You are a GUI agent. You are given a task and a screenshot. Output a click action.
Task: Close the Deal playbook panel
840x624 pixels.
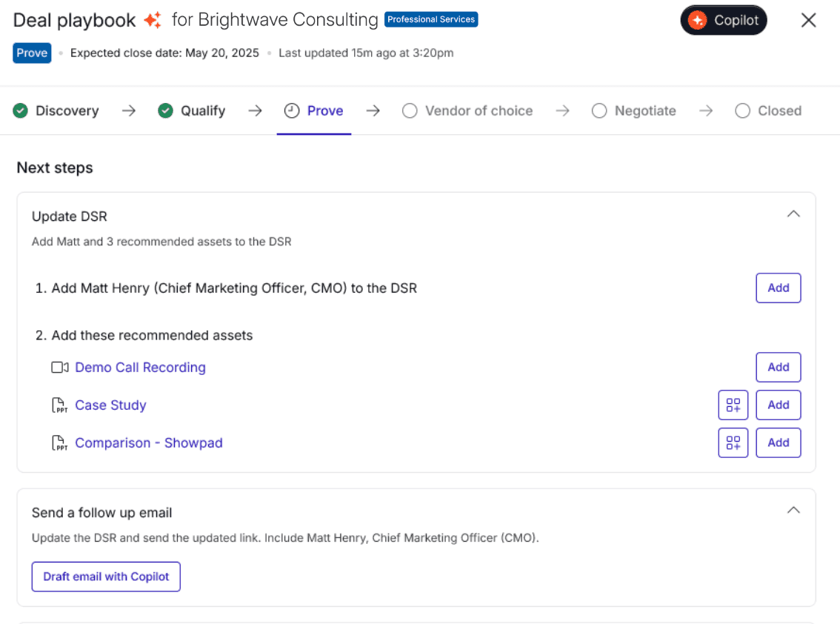point(808,21)
